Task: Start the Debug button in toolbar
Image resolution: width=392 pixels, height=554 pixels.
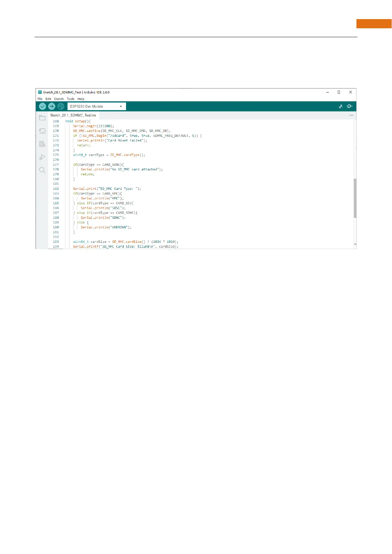Action: point(61,106)
